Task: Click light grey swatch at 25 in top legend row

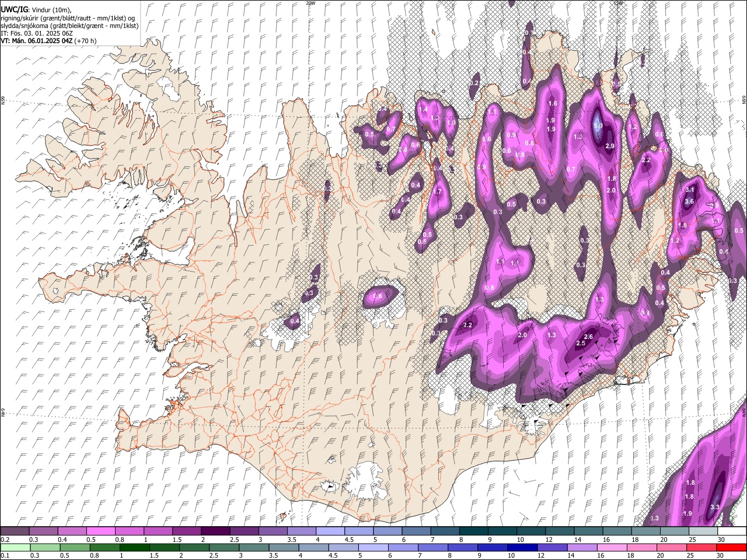Action: [703, 531]
